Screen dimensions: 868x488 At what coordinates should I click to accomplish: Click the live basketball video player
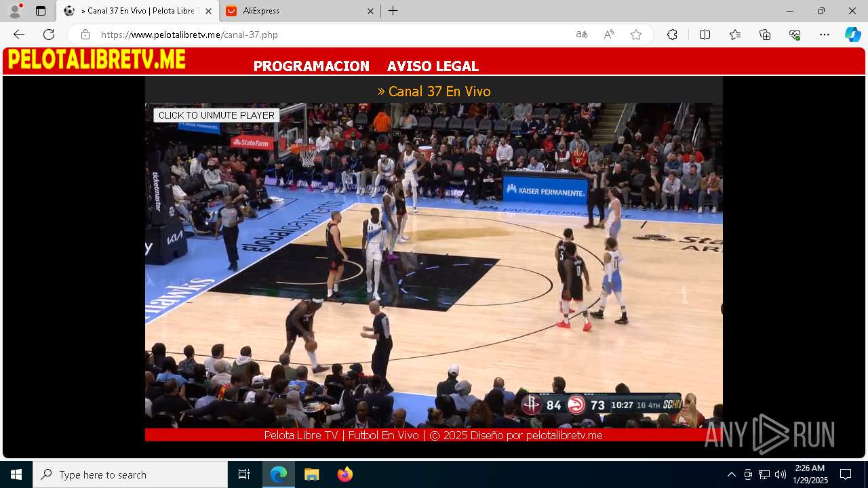tap(434, 265)
